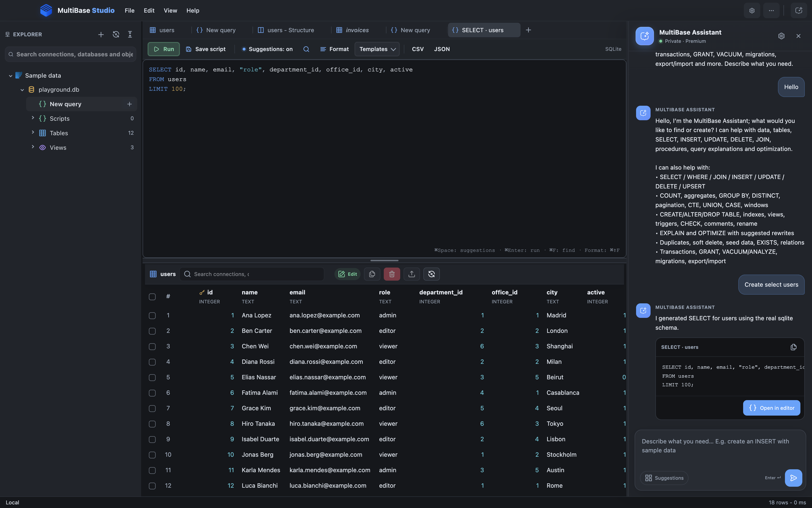Focus the results search field

pos(252,274)
